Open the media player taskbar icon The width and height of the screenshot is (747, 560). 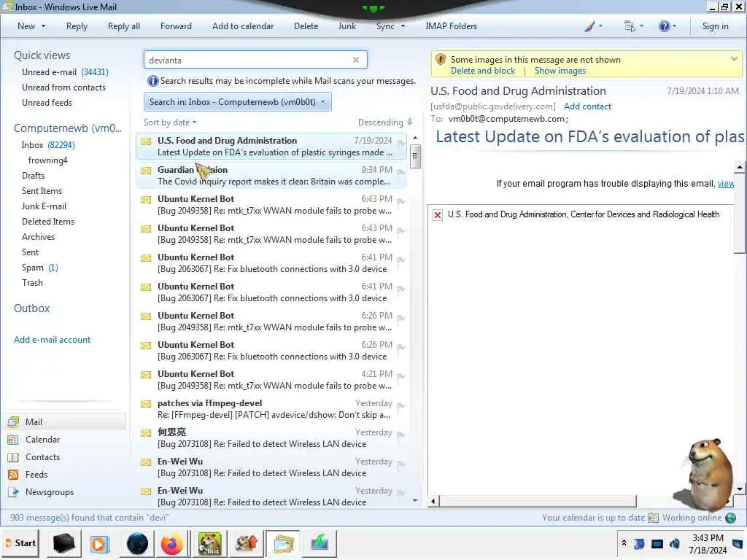click(99, 544)
